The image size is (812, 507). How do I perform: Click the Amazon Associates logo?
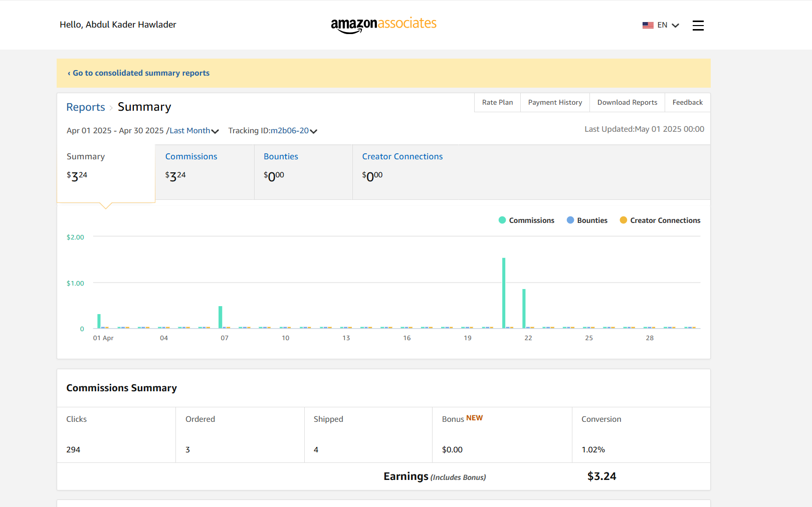(383, 25)
